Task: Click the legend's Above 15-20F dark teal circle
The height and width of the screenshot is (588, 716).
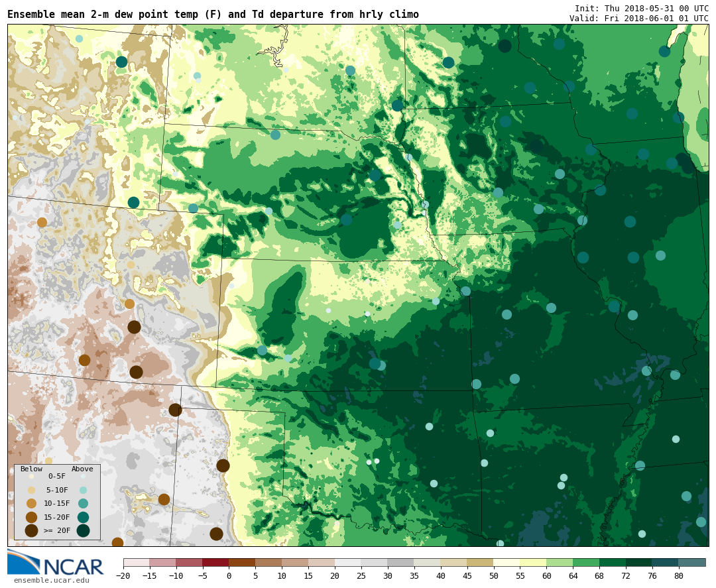Action: [83, 517]
